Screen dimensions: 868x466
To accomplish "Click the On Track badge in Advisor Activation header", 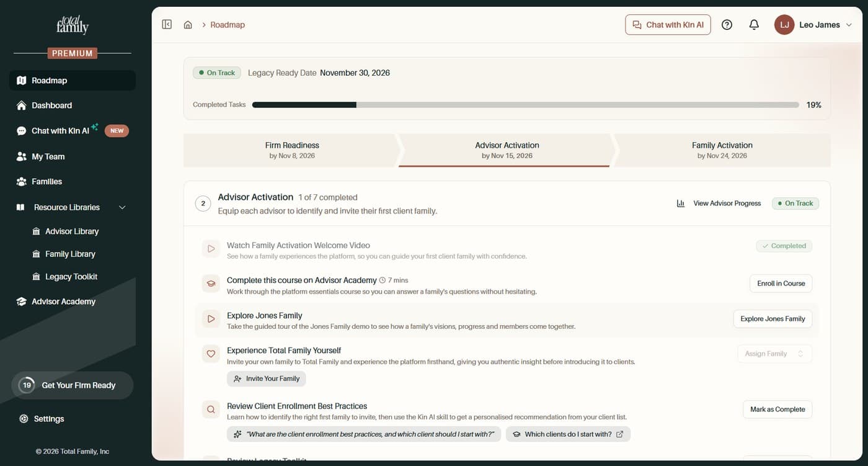I will pos(795,204).
